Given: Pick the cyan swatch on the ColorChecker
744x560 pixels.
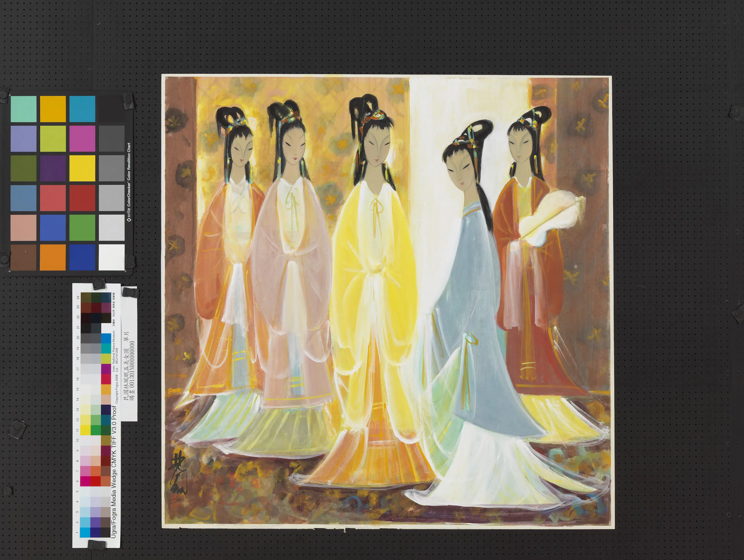Looking at the screenshot, I should coord(82,109).
